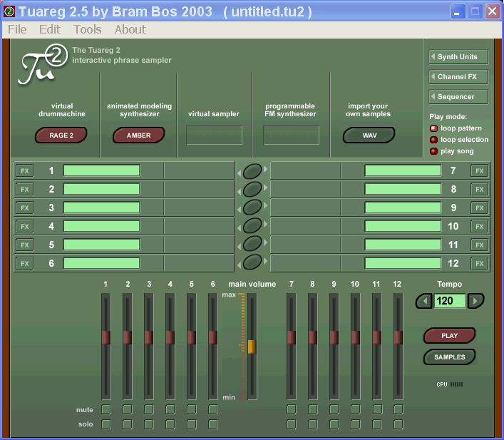This screenshot has width=504, height=440.
Task: Open the AMBER modeling synthesizer
Action: (138, 135)
